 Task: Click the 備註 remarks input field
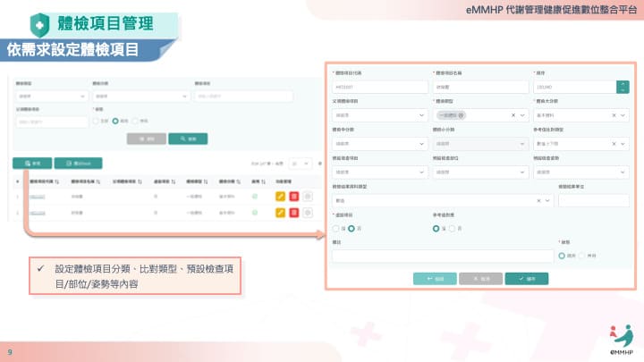point(442,256)
